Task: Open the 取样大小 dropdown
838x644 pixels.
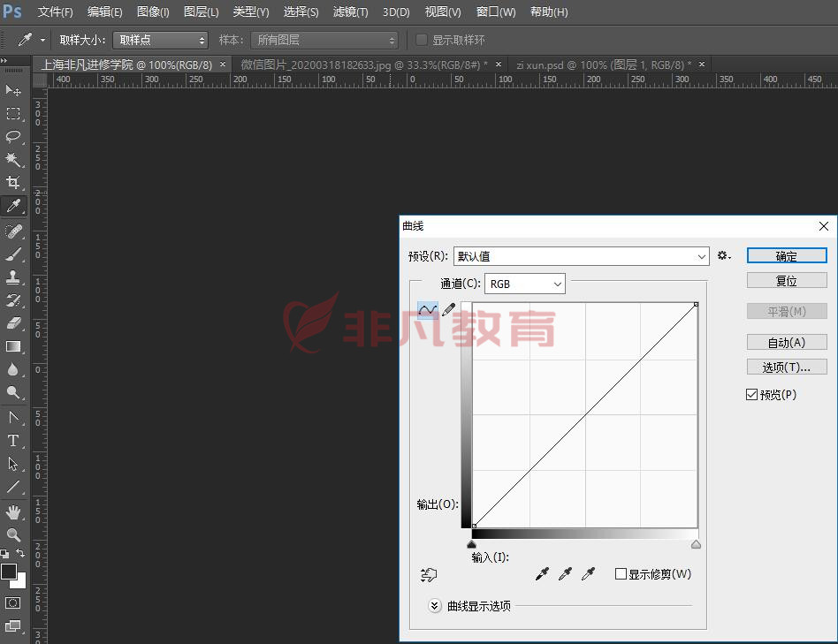Action: tap(160, 40)
